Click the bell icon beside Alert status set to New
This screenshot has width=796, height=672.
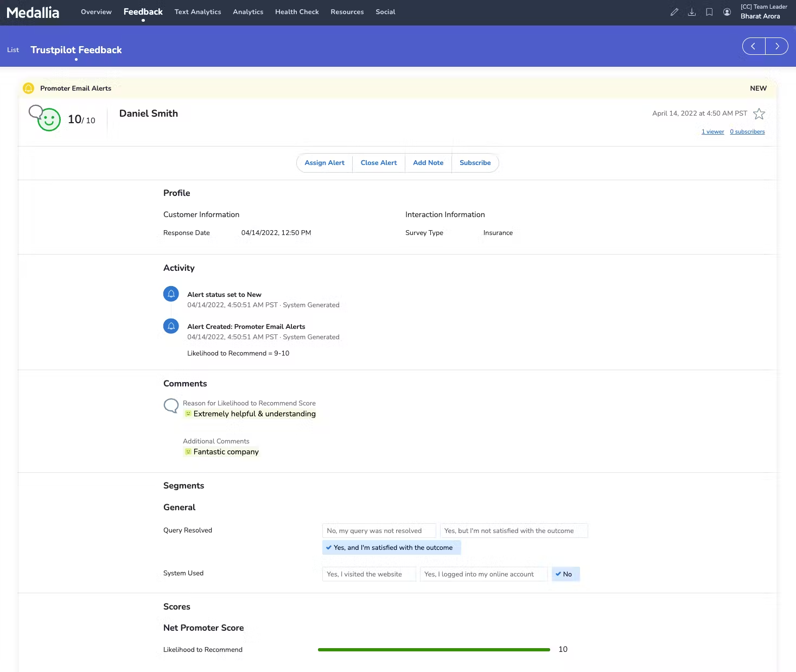[171, 294]
